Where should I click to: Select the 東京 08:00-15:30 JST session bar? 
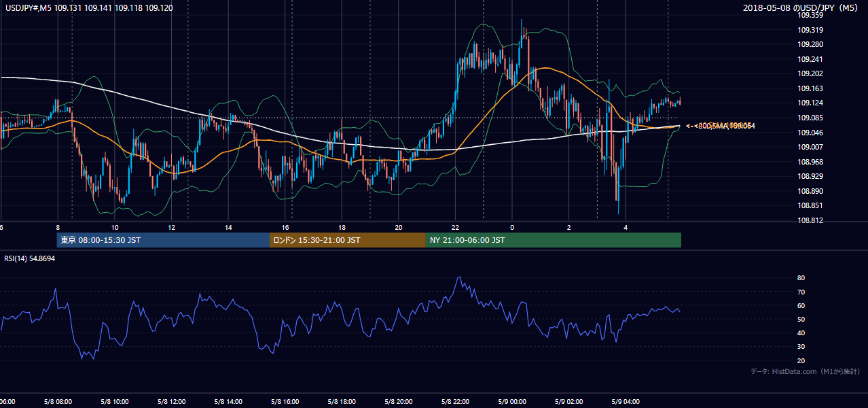click(x=163, y=240)
